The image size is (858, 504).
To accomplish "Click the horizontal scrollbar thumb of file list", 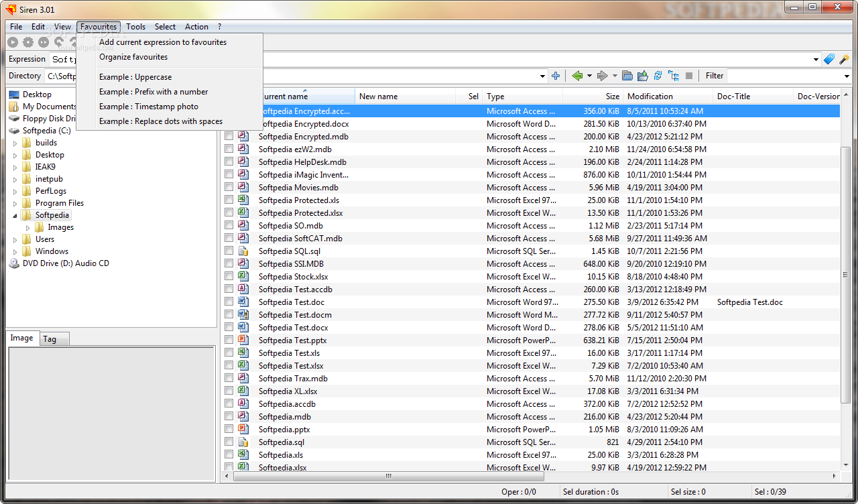I will [388, 476].
